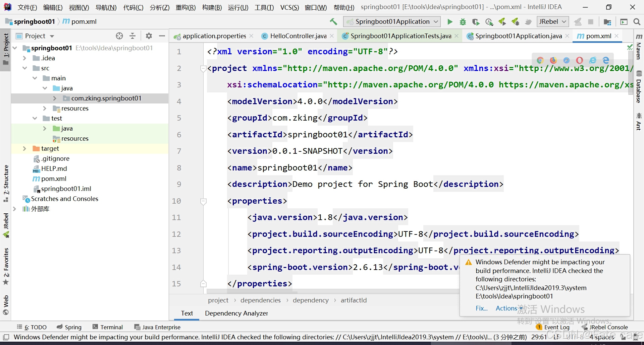The image size is (644, 345).
Task: Toggle the Structure side panel
Action: coord(6,183)
